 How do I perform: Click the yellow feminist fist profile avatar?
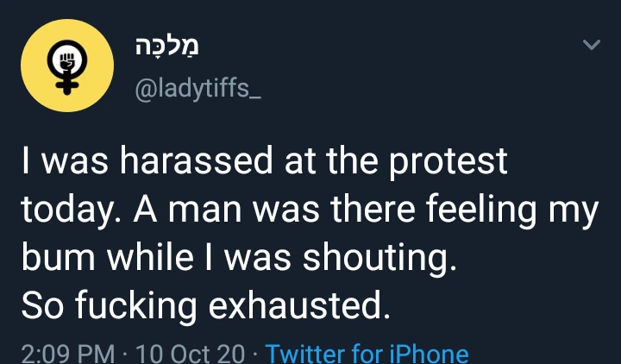(66, 66)
